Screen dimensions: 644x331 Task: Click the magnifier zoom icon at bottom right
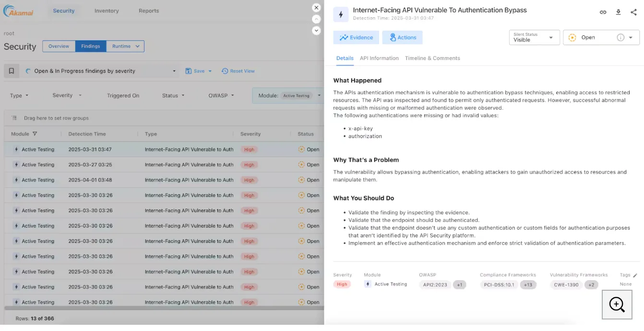pos(617,304)
